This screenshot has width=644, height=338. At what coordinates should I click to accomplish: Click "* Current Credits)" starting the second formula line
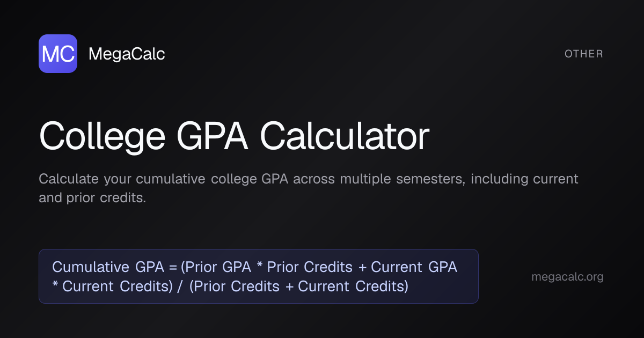coord(112,286)
